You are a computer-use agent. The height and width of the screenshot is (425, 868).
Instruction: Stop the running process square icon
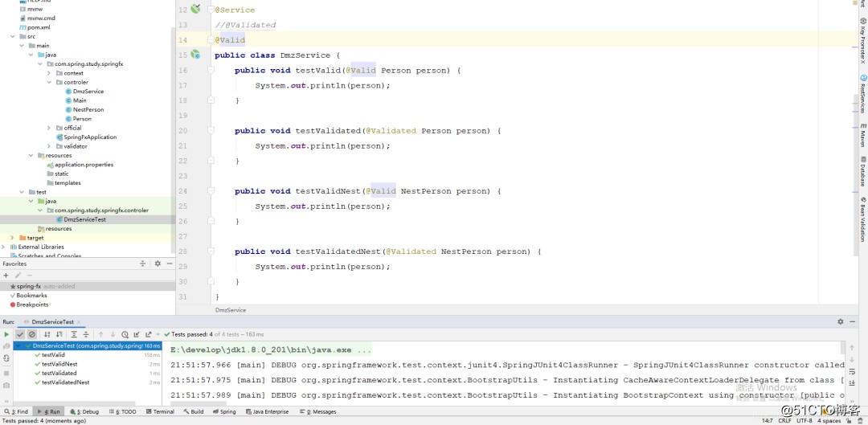(6, 372)
